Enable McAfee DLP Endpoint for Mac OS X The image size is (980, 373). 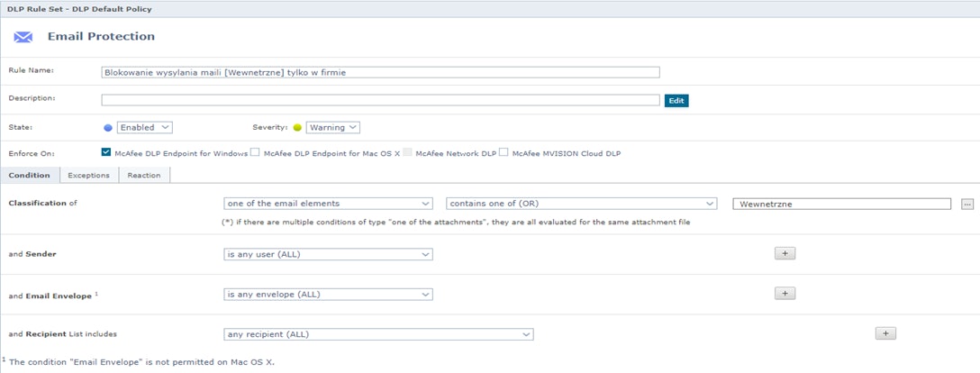pos(256,153)
